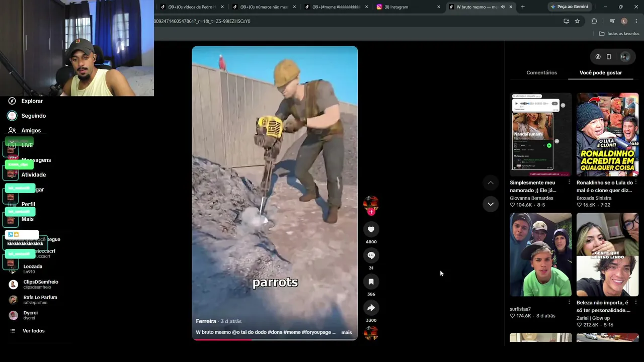Follow creator with the red plus badge
Image resolution: width=644 pixels, height=362 pixels.
[371, 212]
